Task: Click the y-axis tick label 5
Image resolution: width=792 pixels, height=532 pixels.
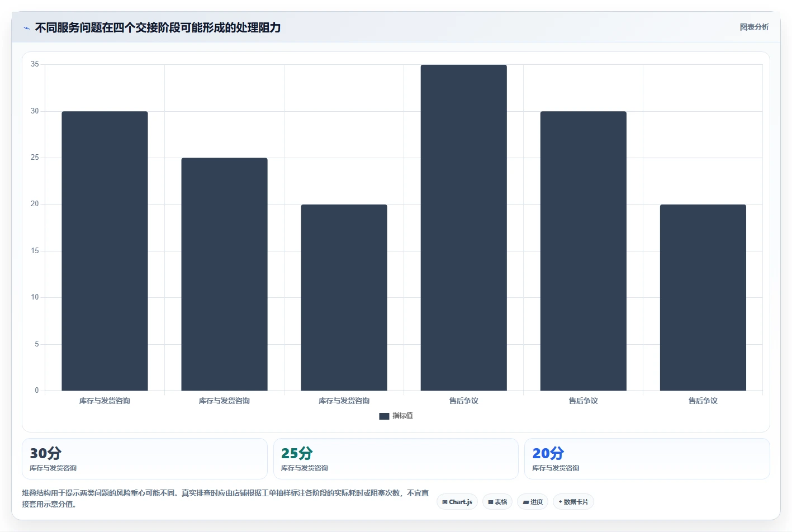Action: pos(37,344)
